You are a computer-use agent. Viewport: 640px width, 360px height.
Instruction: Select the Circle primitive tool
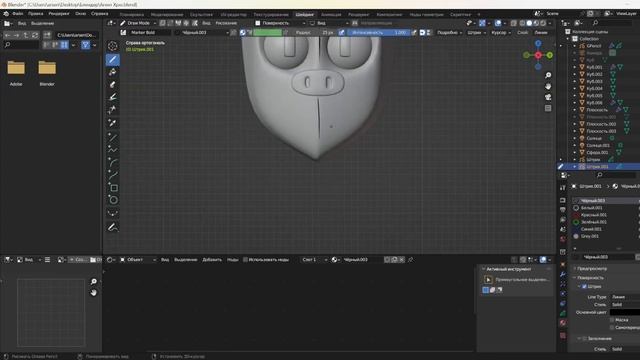(113, 200)
